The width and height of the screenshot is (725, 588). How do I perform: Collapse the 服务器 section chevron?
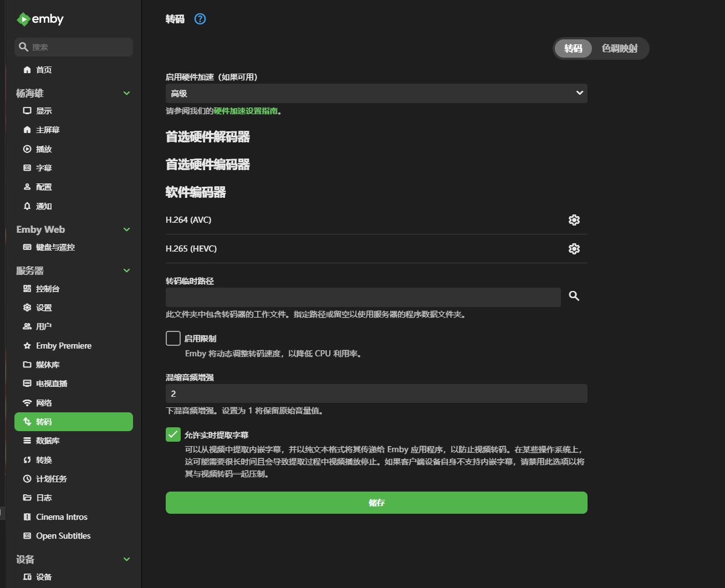click(x=126, y=270)
